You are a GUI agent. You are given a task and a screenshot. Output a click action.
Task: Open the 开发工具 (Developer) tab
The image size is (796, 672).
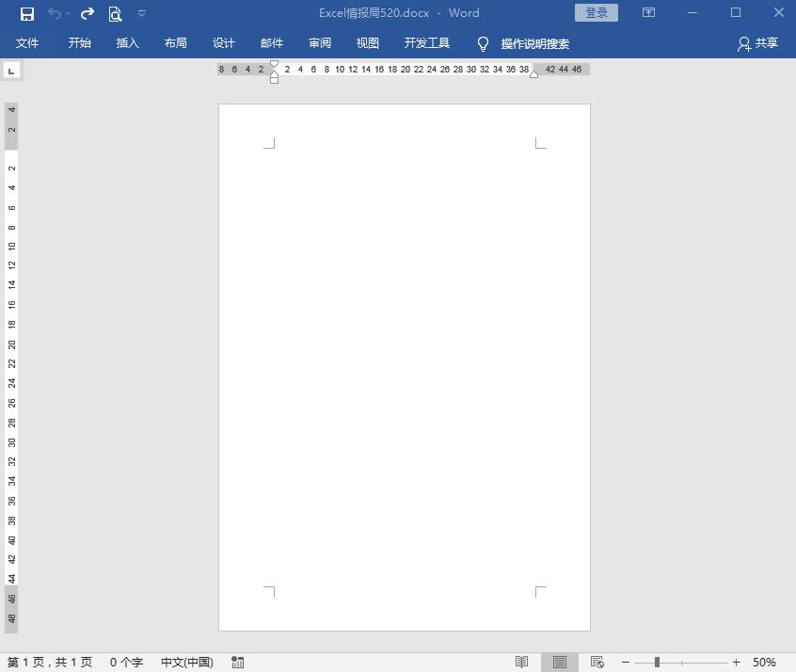[427, 43]
